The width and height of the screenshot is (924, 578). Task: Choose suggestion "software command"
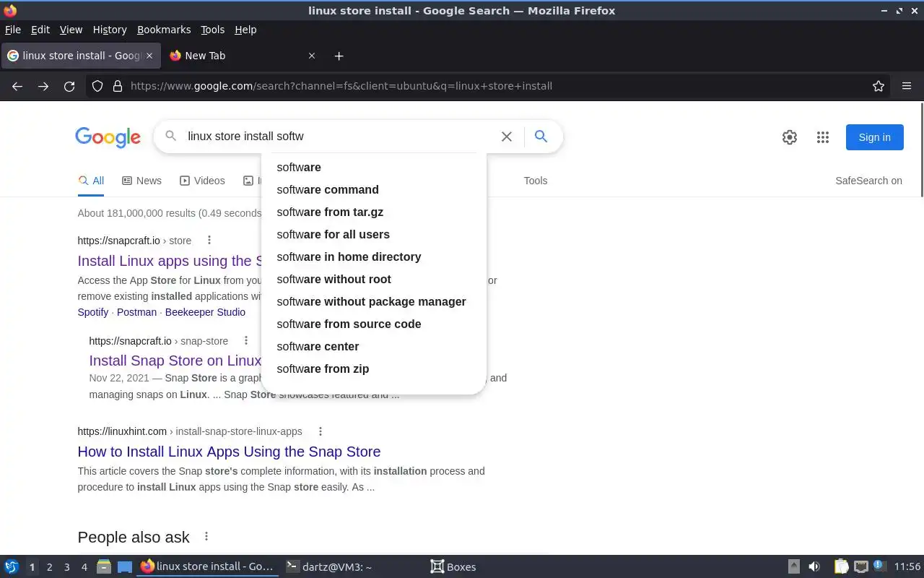pyautogui.click(x=374, y=189)
